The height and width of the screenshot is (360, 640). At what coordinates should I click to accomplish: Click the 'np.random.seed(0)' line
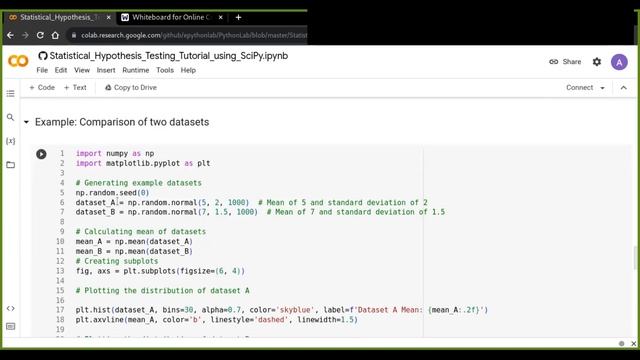[112, 193]
